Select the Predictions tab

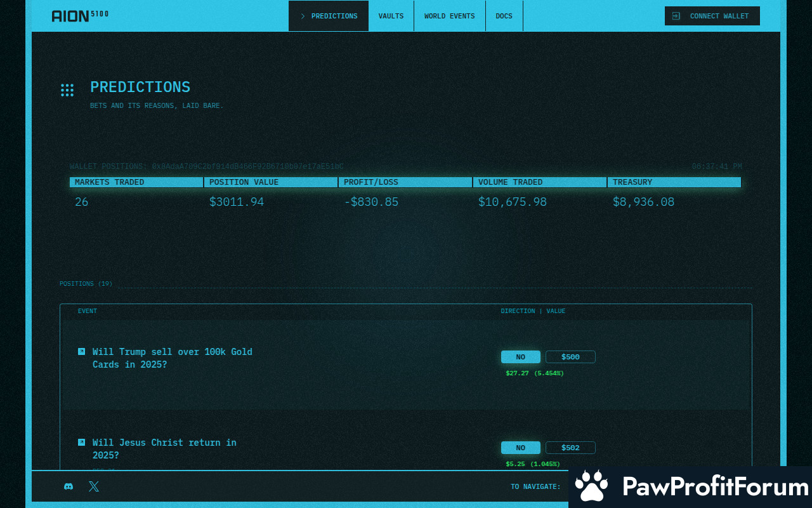[x=329, y=16]
